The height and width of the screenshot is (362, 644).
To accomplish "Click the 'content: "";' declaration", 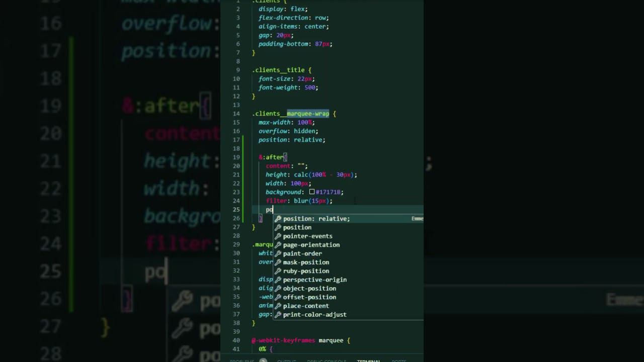I will (287, 166).
